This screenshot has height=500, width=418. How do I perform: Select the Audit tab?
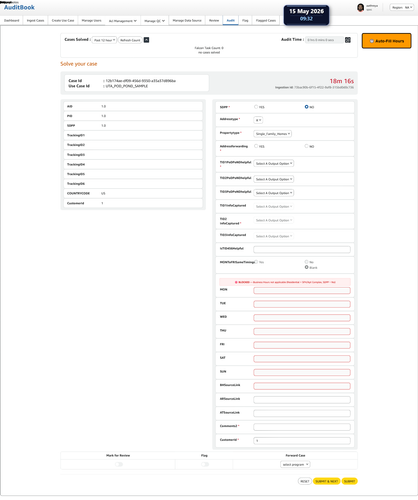[231, 20]
